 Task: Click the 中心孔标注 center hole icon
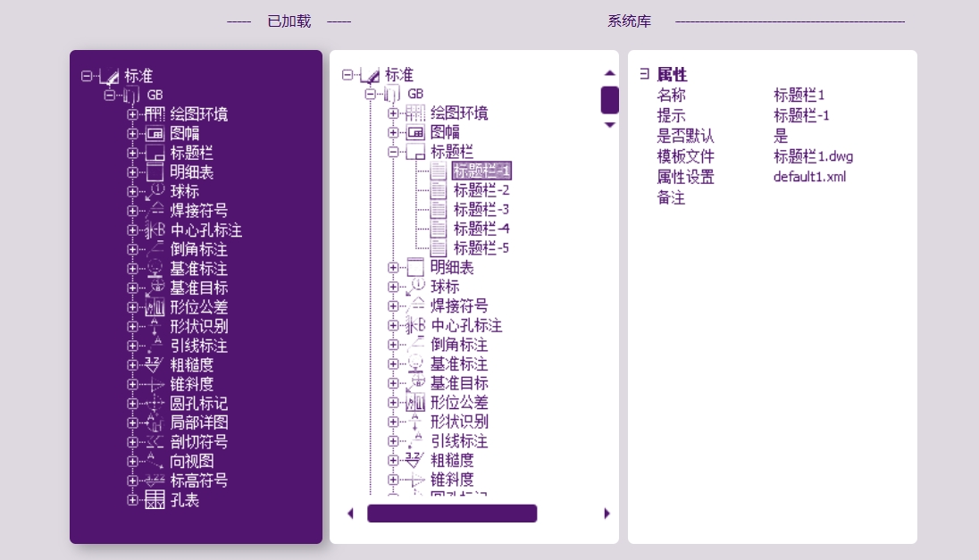(154, 230)
